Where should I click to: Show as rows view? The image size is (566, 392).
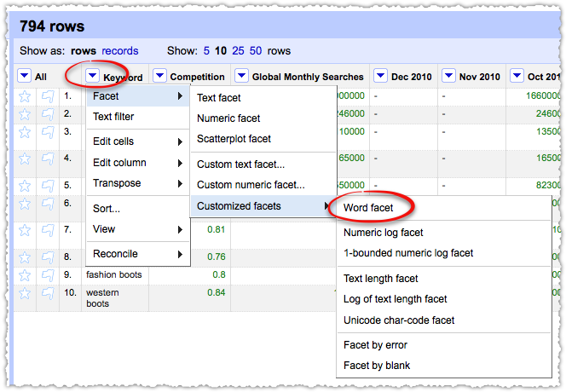click(x=84, y=51)
